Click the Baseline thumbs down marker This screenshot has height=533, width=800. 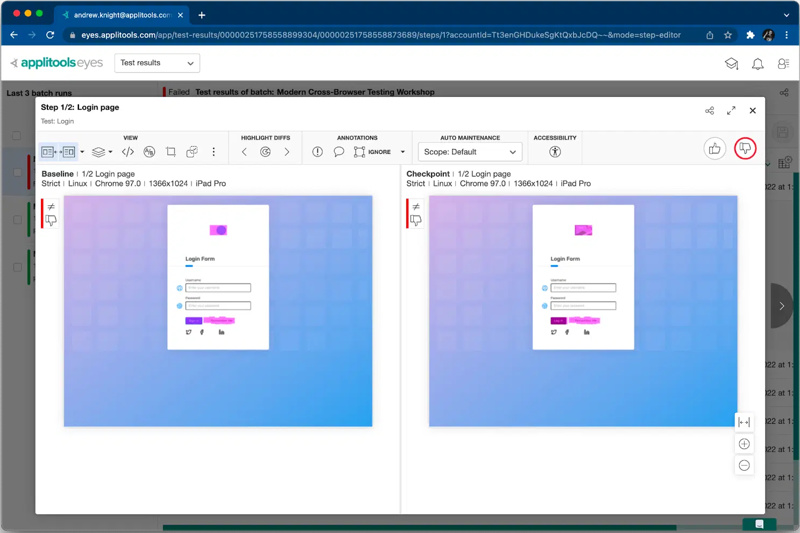click(x=51, y=220)
